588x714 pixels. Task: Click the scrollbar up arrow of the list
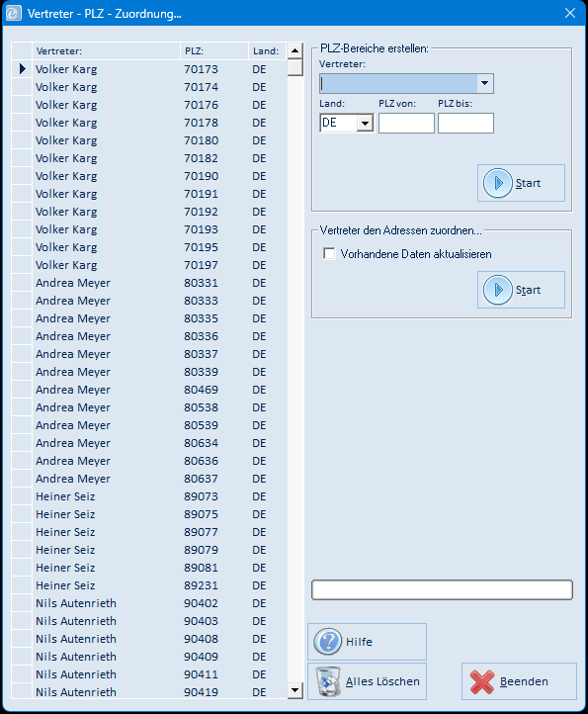[x=295, y=50]
